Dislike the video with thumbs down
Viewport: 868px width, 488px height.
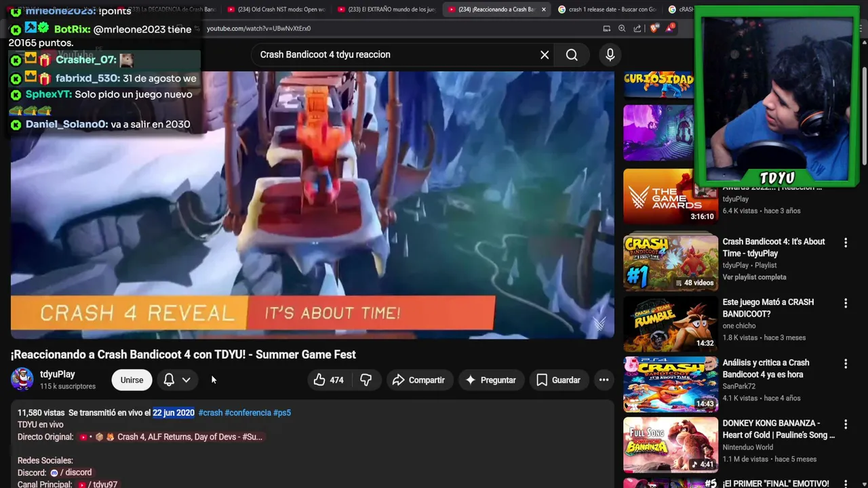coord(366,380)
